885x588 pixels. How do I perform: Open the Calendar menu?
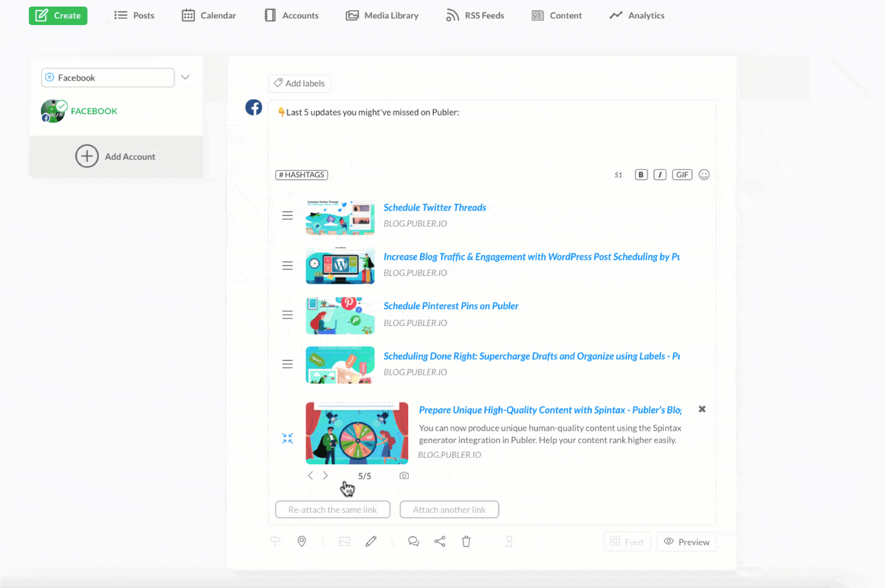[209, 16]
